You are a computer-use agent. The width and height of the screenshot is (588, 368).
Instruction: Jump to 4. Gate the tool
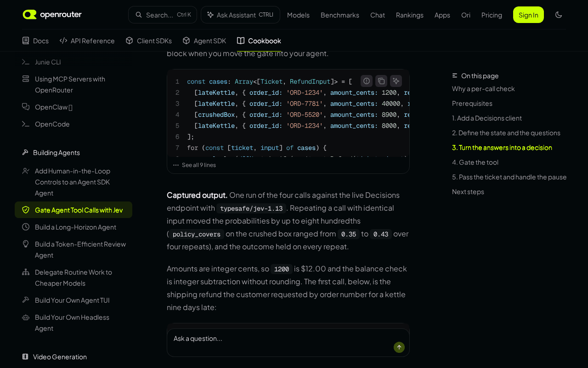point(475,162)
